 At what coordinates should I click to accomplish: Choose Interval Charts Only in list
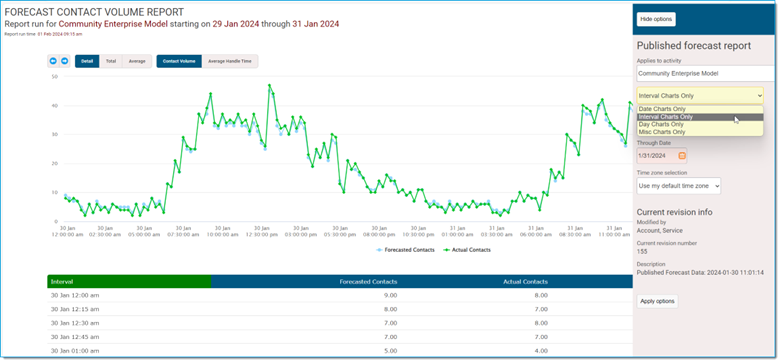pos(700,117)
